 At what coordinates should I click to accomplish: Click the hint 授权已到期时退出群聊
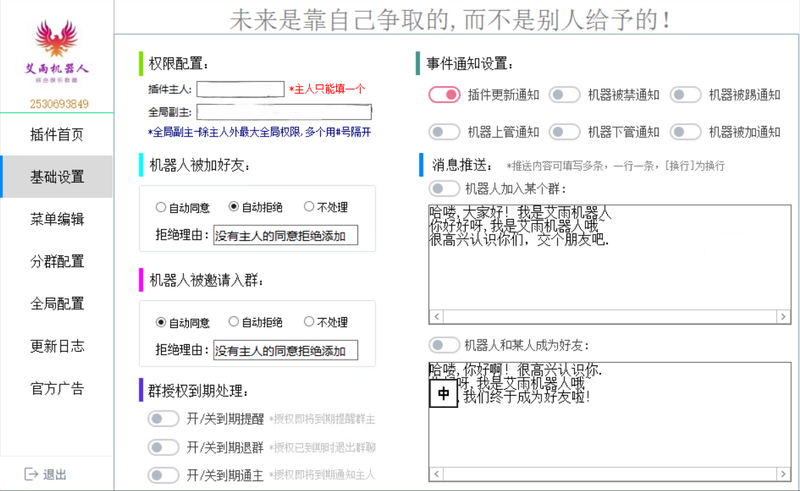tap(322, 448)
